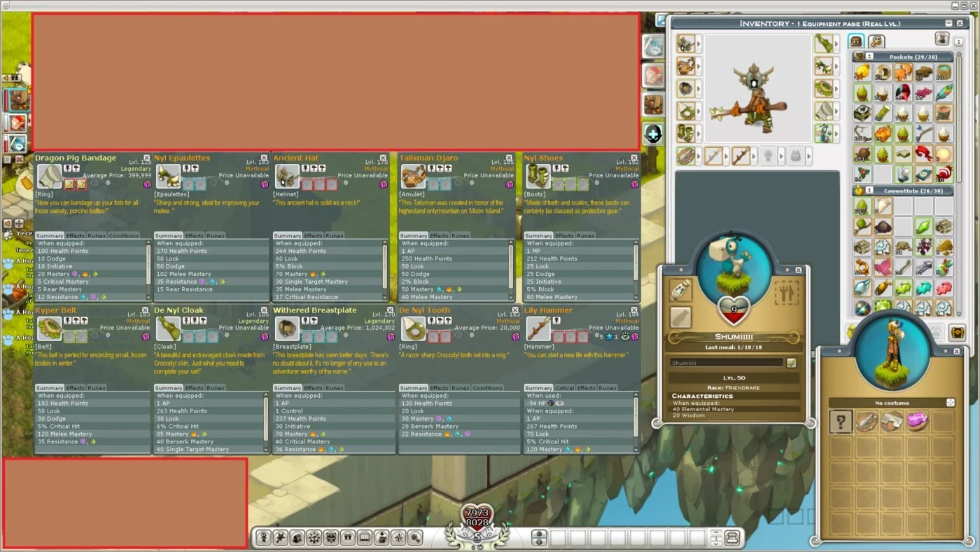Click the pet portrait in the Shumiiiii window
The height and width of the screenshot is (552, 980).
pos(734,270)
